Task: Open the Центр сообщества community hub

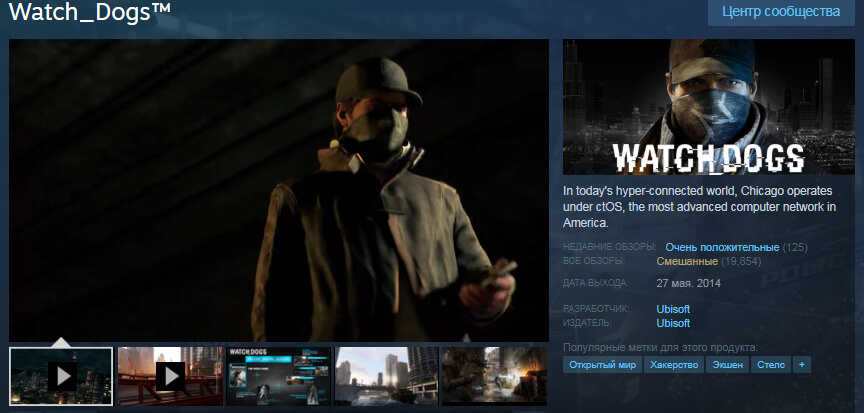Action: click(x=781, y=12)
